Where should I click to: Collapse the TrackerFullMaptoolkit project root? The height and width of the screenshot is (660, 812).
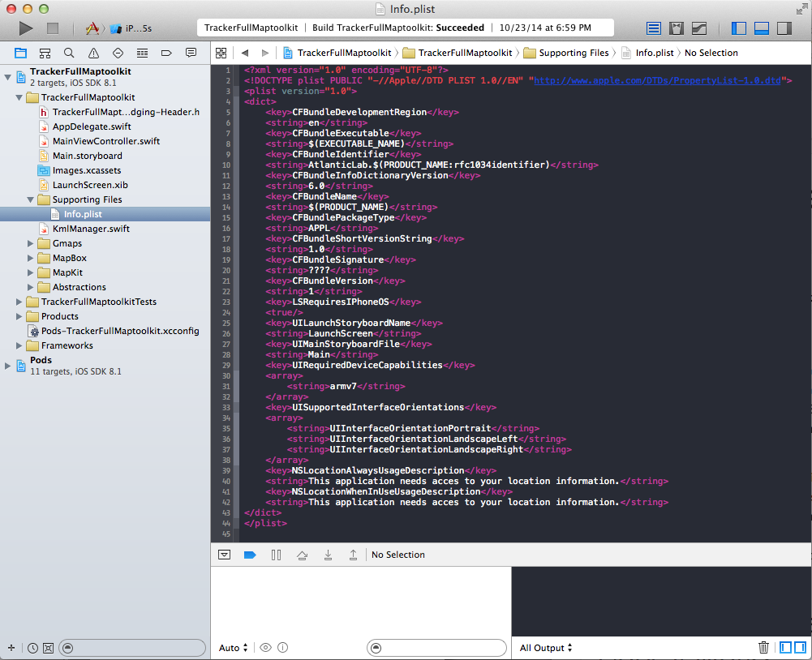coord(8,77)
